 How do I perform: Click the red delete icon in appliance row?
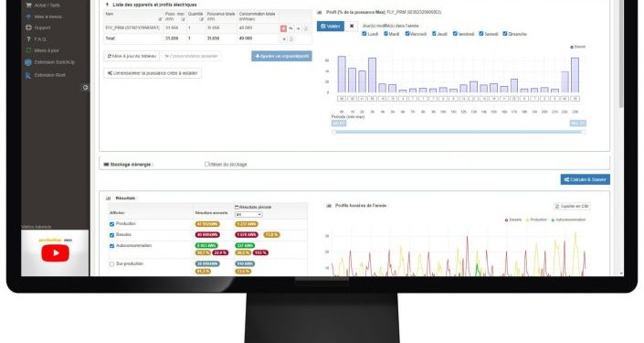[x=283, y=28]
